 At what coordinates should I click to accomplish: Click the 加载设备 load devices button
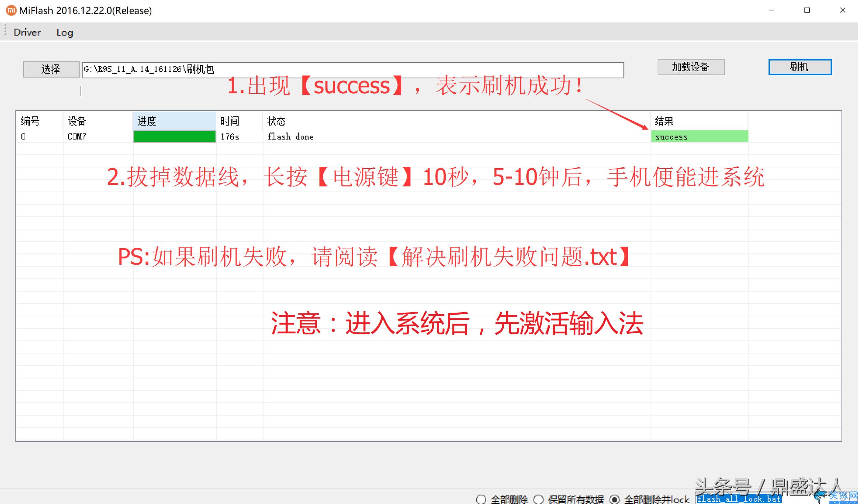pyautogui.click(x=691, y=67)
